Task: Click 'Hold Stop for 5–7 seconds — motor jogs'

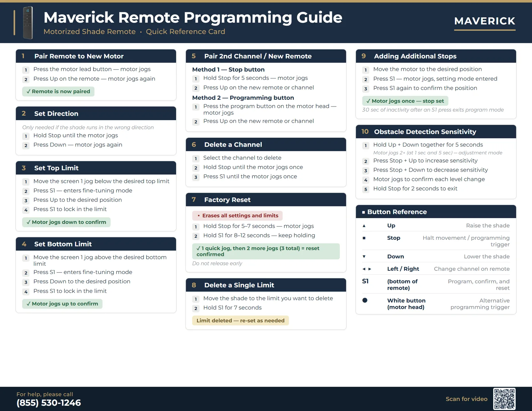Action: [x=258, y=226]
